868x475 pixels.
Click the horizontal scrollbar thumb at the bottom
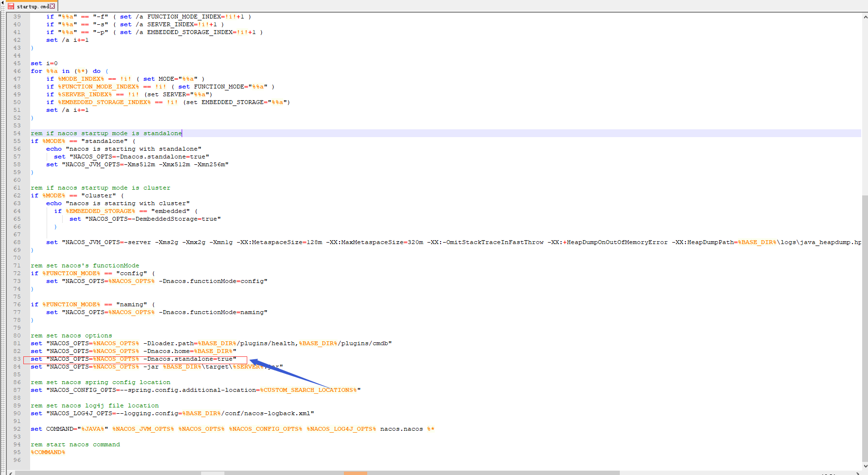317,473
